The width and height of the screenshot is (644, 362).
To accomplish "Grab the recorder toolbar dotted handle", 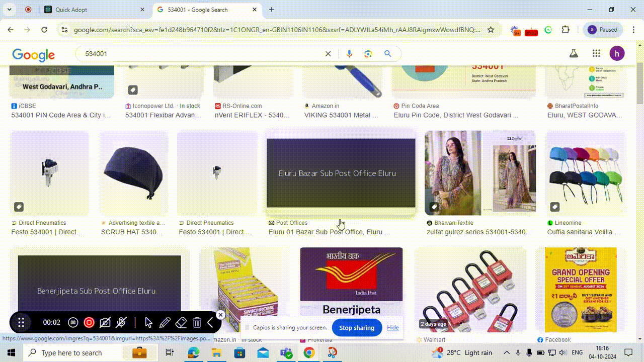I will [x=21, y=323].
